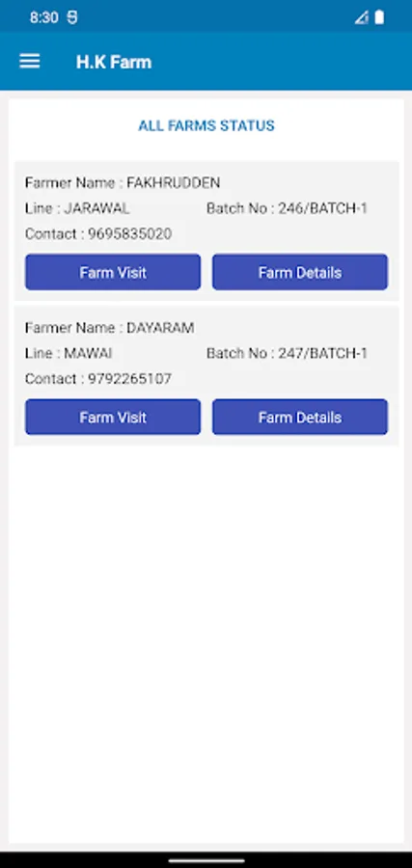Open Farm Visit for DAYARAM
Screen dimensions: 412x868
click(x=113, y=417)
